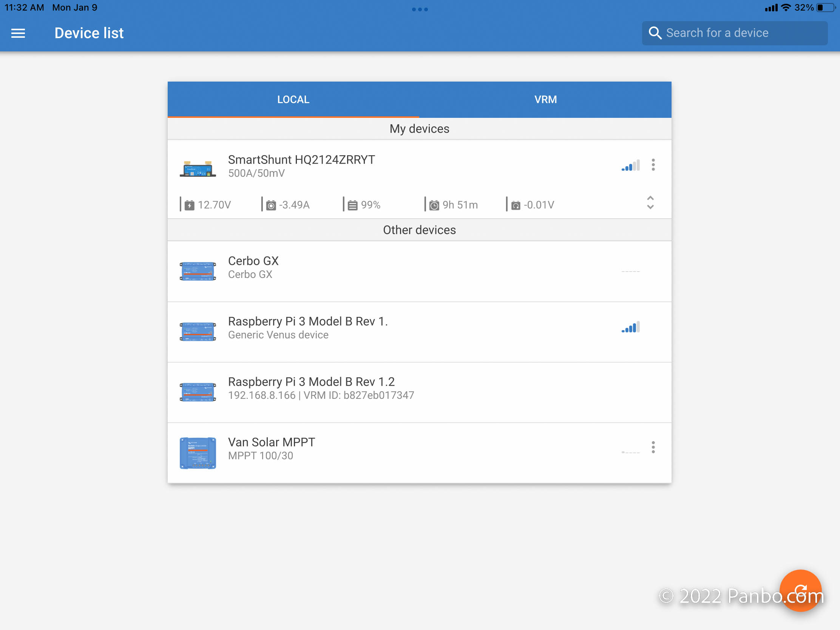Tap the orange refresh floating button
The image size is (840, 630).
tap(800, 590)
